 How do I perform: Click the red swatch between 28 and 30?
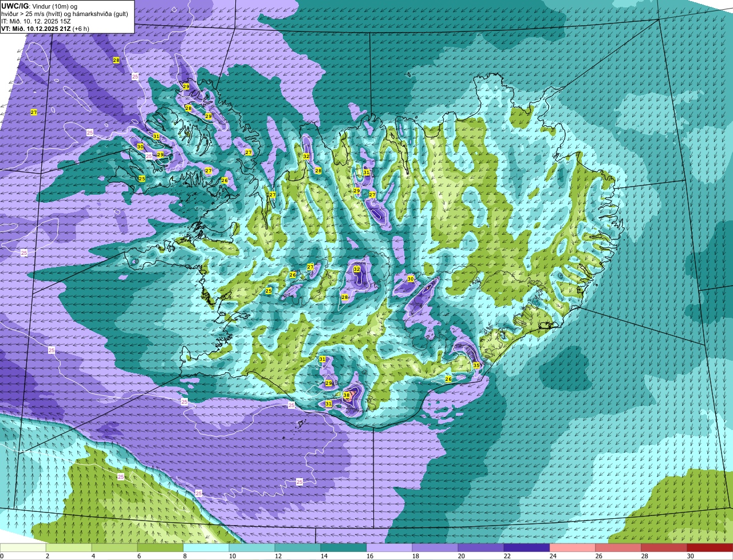click(664, 547)
